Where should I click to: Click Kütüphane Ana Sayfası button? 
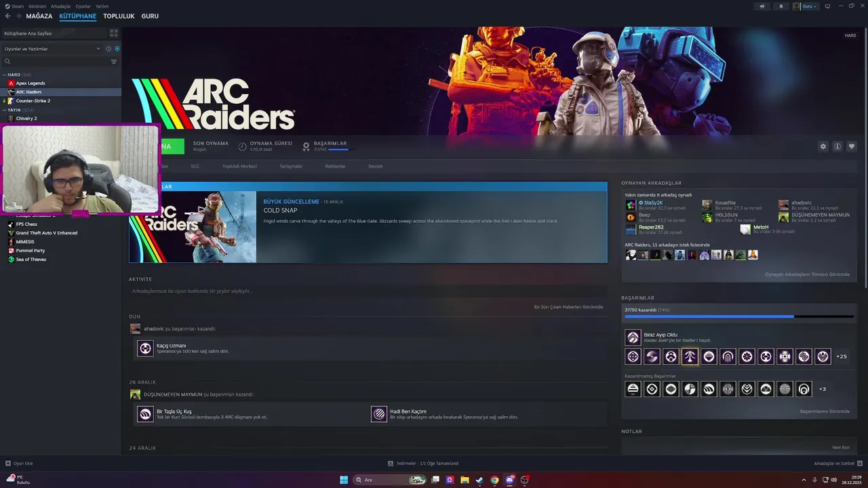coord(53,33)
